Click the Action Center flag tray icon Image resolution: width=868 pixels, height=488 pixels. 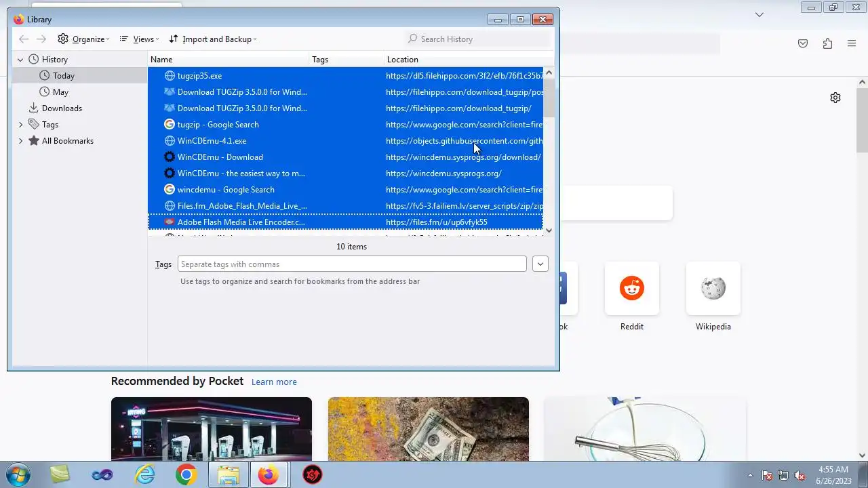tap(767, 476)
